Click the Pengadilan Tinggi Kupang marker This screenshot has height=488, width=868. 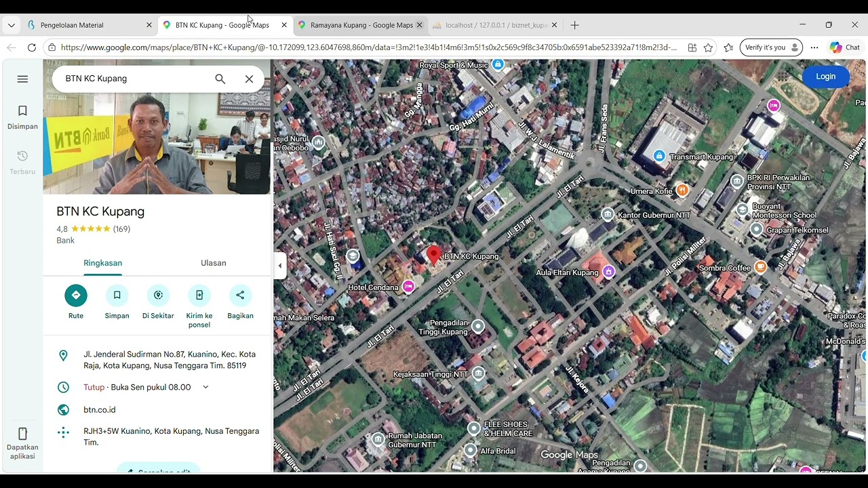pos(478,327)
